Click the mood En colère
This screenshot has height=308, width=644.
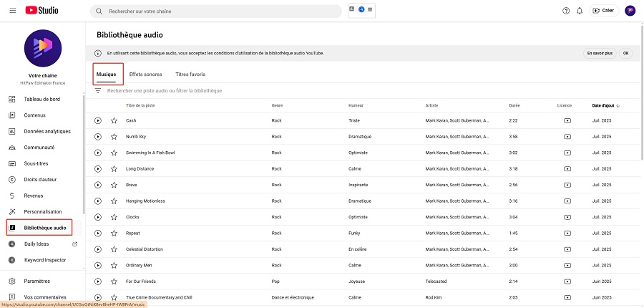(x=357, y=249)
